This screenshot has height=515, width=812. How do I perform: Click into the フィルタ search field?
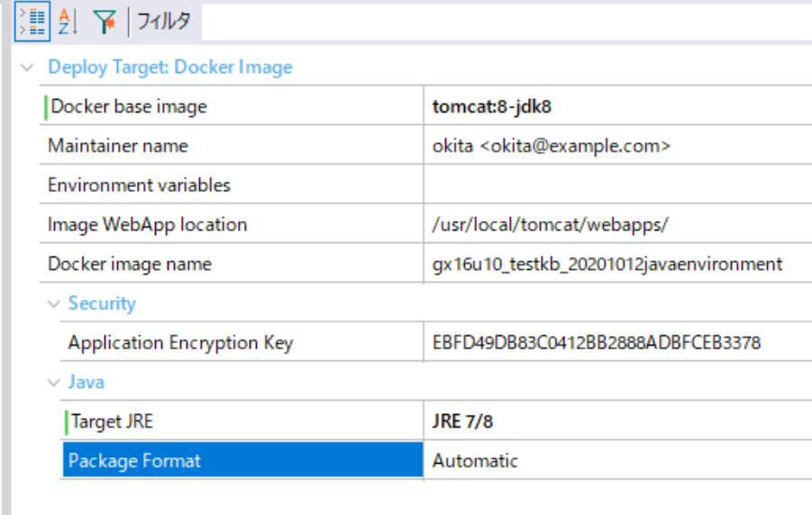[x=506, y=22]
